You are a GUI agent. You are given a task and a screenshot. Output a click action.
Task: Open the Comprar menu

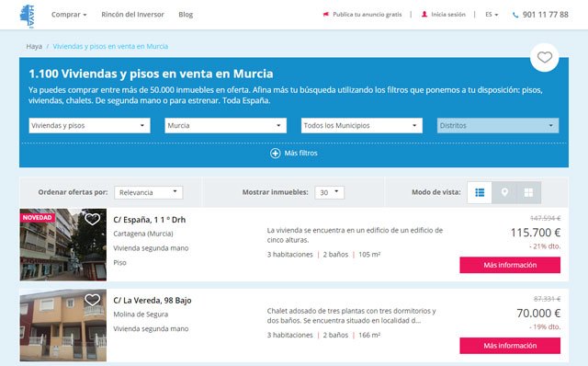[69, 15]
